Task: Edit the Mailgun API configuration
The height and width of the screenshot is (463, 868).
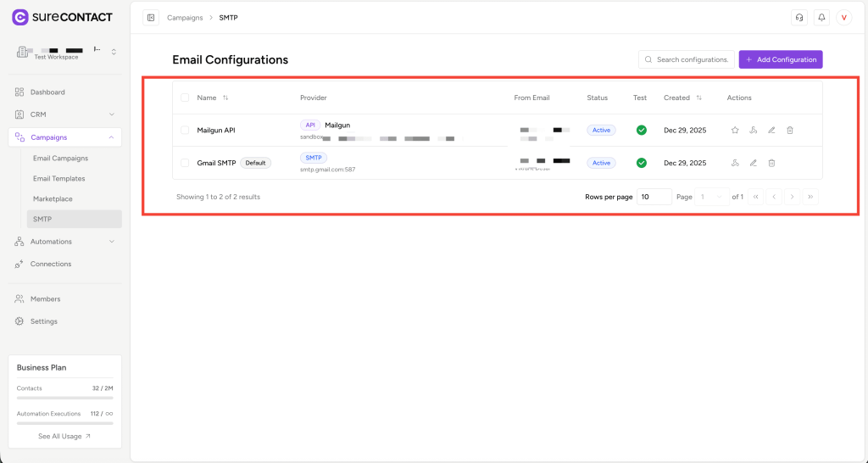Action: pyautogui.click(x=771, y=130)
